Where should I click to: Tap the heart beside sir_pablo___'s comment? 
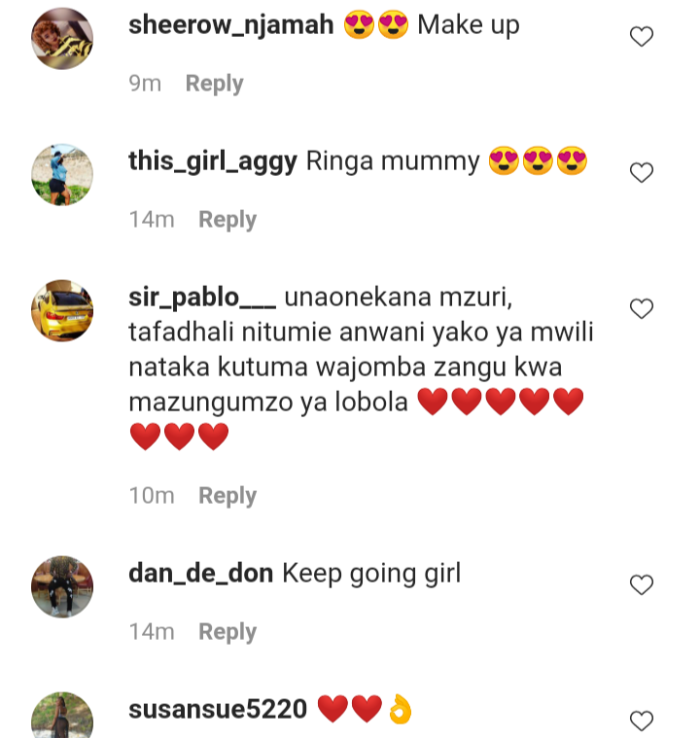click(641, 308)
